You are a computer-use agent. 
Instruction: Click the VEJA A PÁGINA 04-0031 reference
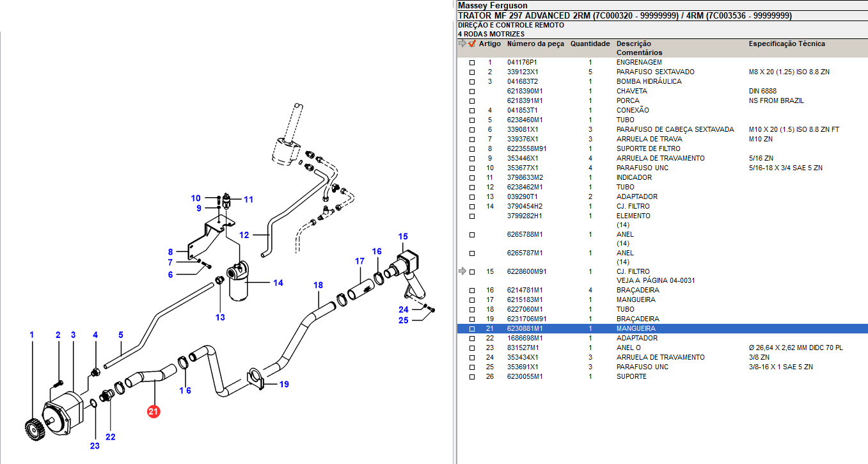(655, 280)
